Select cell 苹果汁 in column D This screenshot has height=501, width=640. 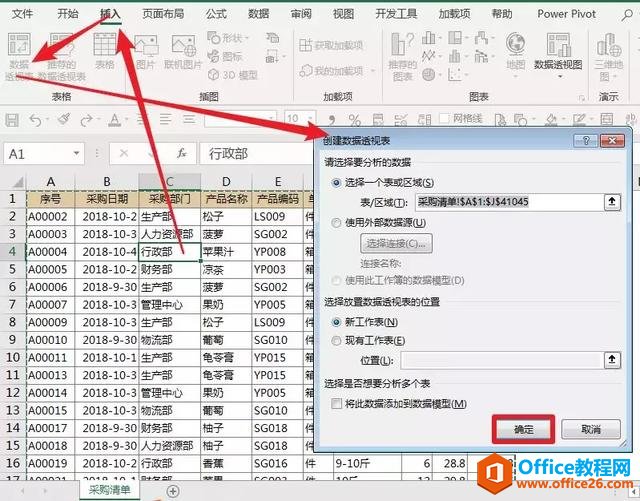226,252
